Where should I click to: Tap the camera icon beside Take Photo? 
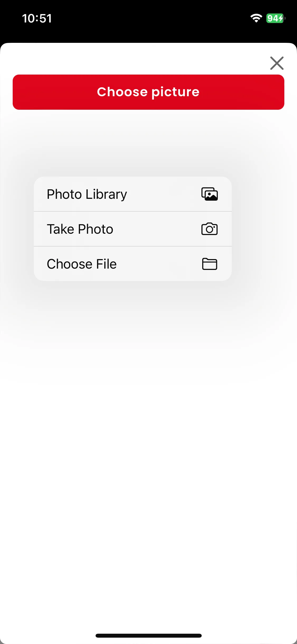(x=210, y=229)
